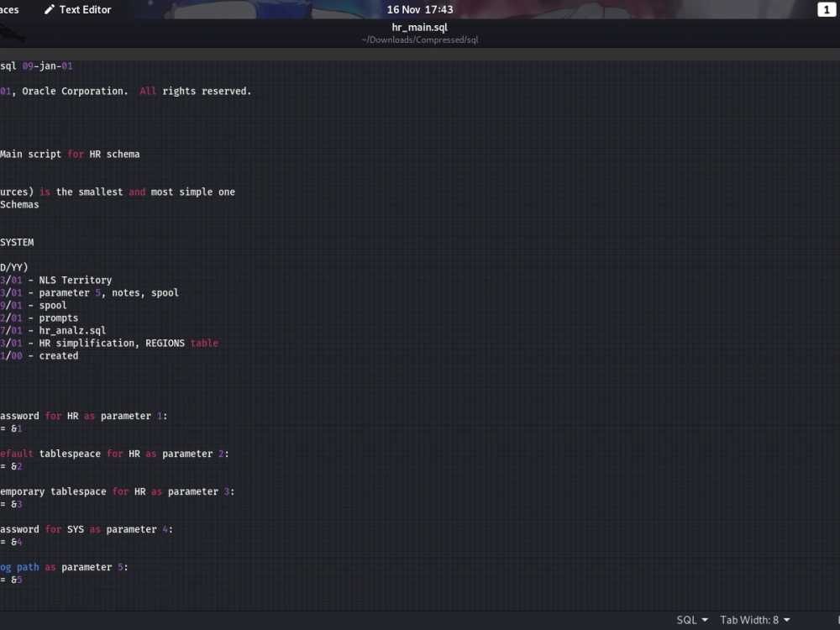Viewport: 840px width, 630px height.
Task: Click the text 'Oracle Corporation.'
Action: [75, 91]
